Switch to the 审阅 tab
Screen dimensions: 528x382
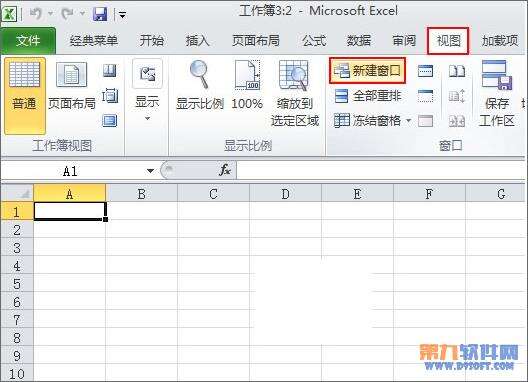(404, 41)
